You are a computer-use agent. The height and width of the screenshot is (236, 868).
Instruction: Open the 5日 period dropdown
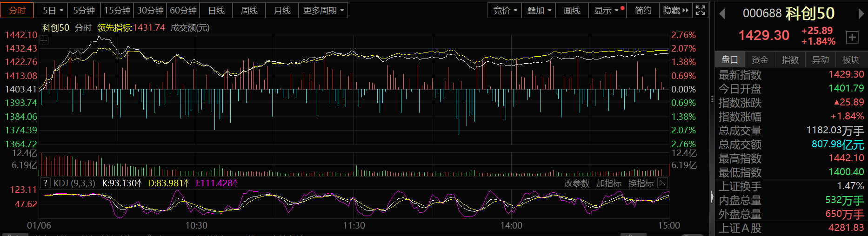point(53,10)
